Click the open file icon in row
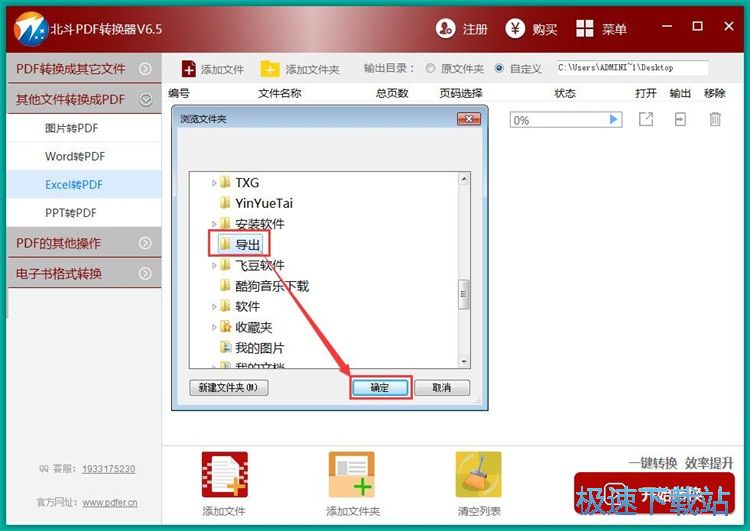The height and width of the screenshot is (531, 750). click(x=646, y=119)
